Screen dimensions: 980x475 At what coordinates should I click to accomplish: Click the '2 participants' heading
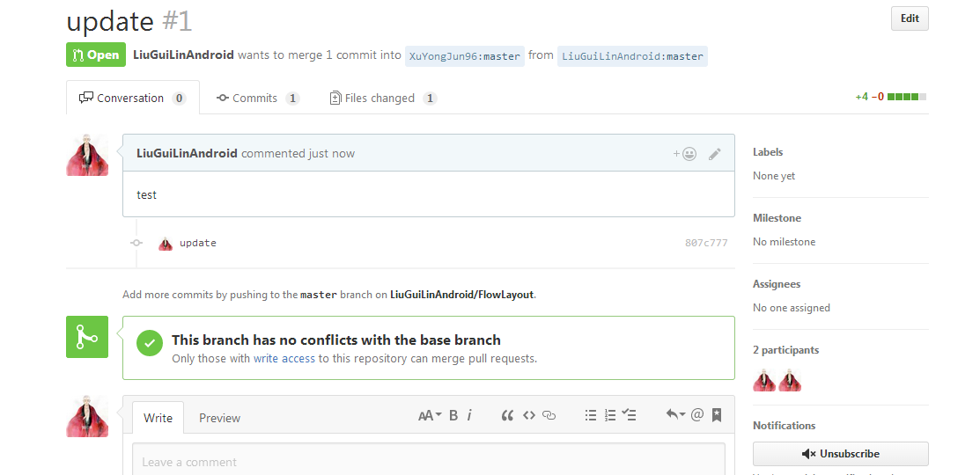tap(784, 350)
